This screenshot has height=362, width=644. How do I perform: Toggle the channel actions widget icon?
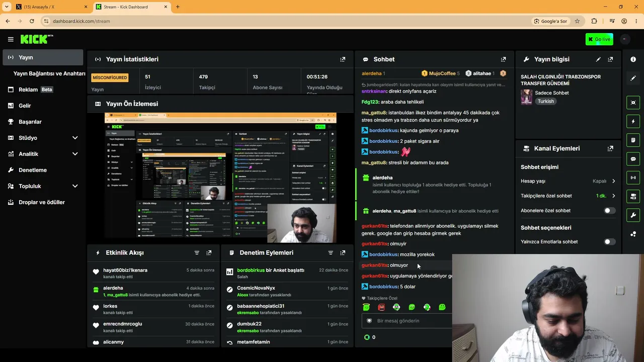pos(633,196)
